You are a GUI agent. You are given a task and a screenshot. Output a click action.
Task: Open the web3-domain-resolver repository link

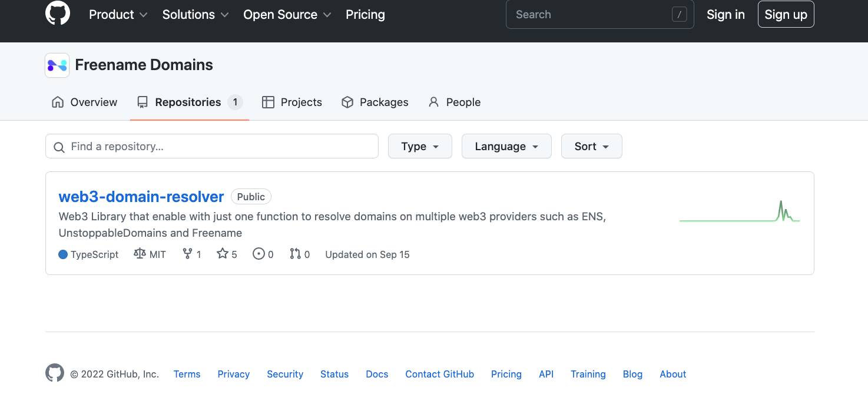coord(141,197)
